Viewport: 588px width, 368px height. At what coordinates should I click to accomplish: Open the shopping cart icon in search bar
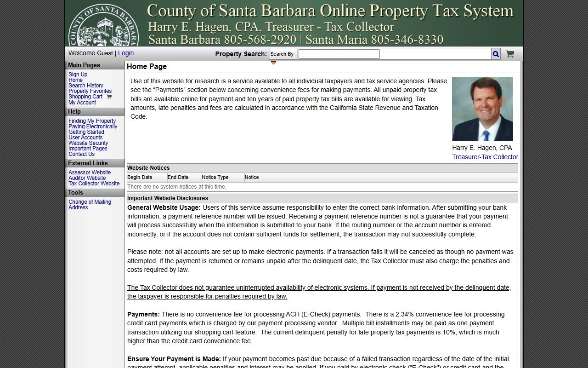point(510,54)
